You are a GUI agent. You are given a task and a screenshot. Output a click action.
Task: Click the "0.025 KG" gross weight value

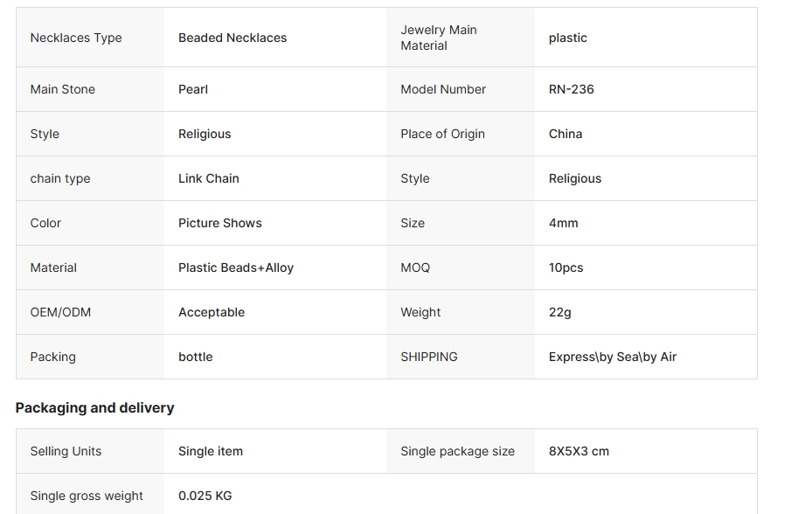[x=205, y=496]
